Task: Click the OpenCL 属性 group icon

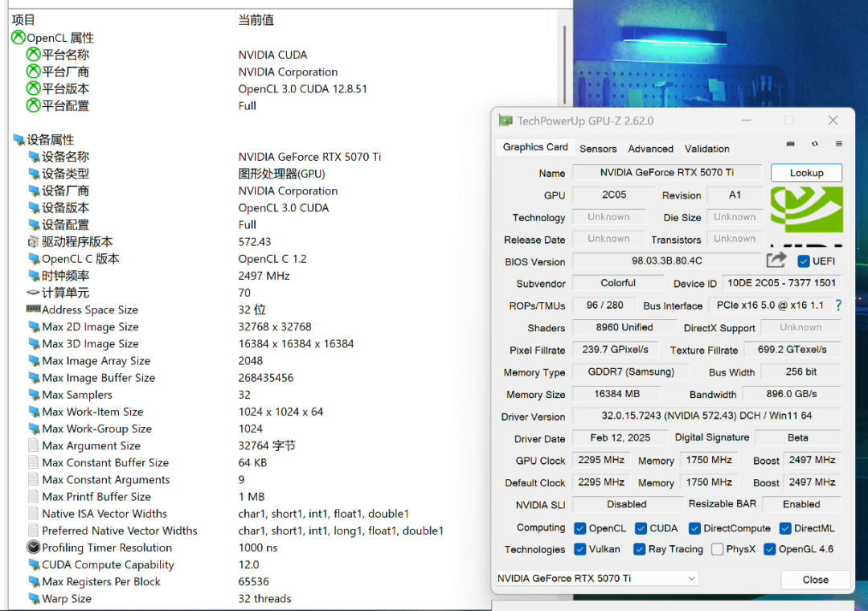Action: click(x=18, y=37)
